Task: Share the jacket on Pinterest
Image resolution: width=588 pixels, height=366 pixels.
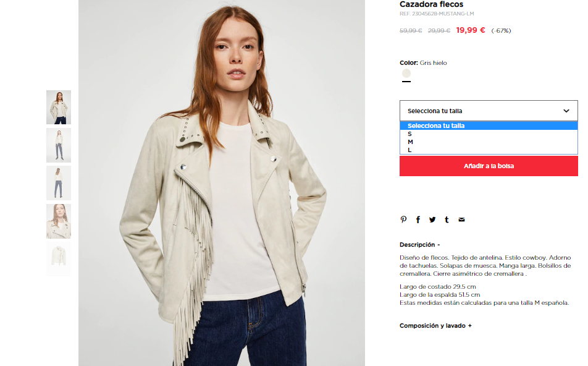Action: [x=403, y=219]
